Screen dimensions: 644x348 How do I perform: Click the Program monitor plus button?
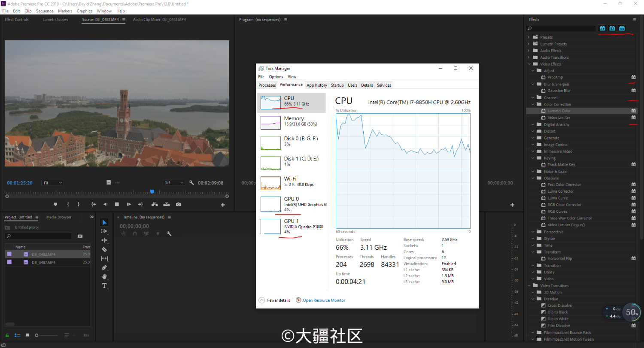[x=512, y=205]
